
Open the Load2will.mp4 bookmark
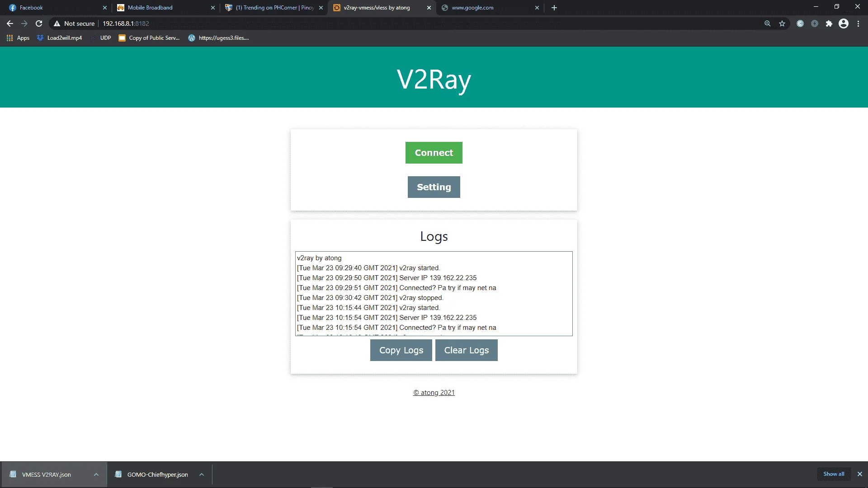60,38
